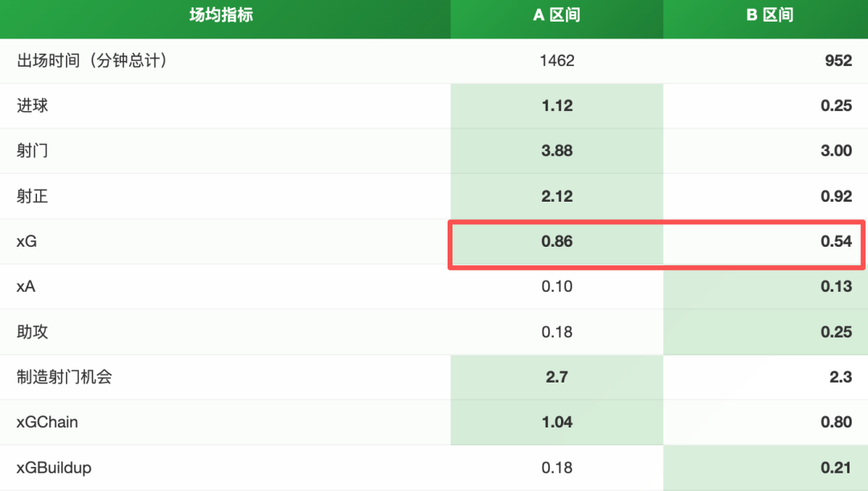Click the 制造射门机会 row label
This screenshot has height=491, width=868.
tap(64, 376)
